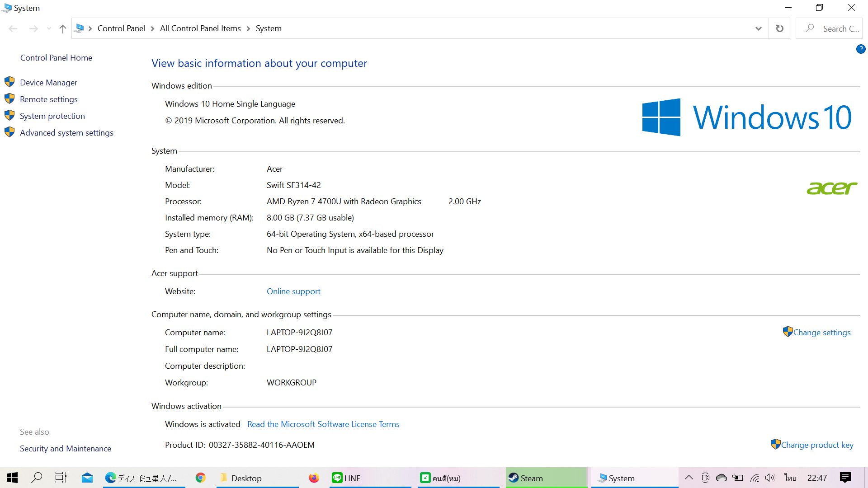The image size is (868, 488).
Task: Click the Meet Now tray icon
Action: click(x=705, y=478)
